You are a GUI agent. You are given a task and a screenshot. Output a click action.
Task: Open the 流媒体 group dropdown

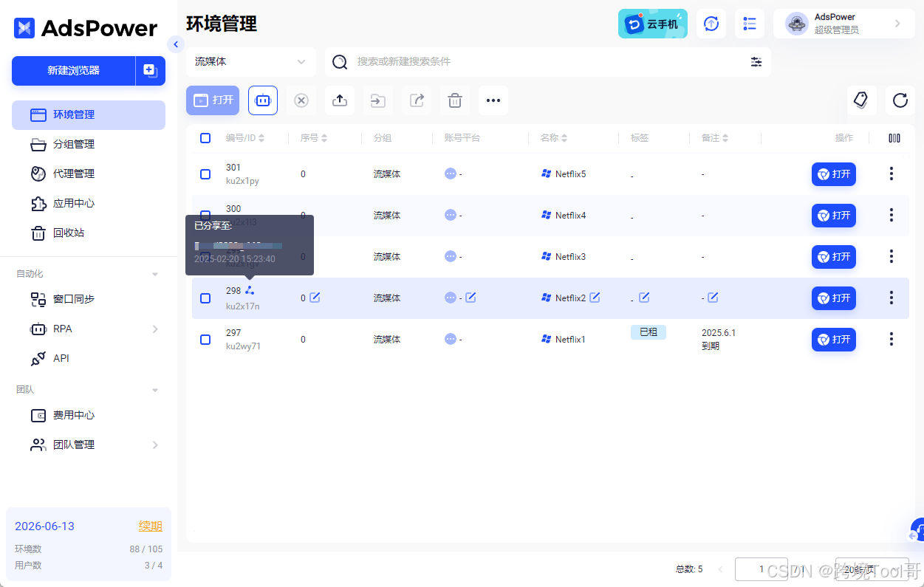251,62
